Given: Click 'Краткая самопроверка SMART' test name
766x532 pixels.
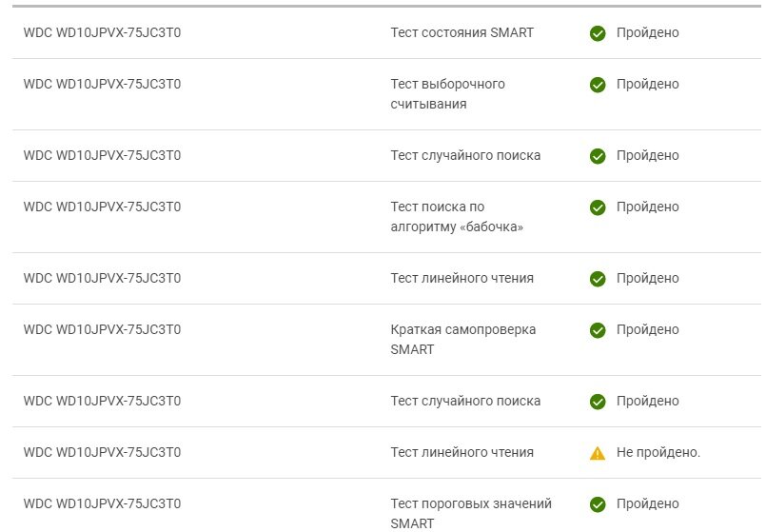Looking at the screenshot, I should [x=463, y=339].
